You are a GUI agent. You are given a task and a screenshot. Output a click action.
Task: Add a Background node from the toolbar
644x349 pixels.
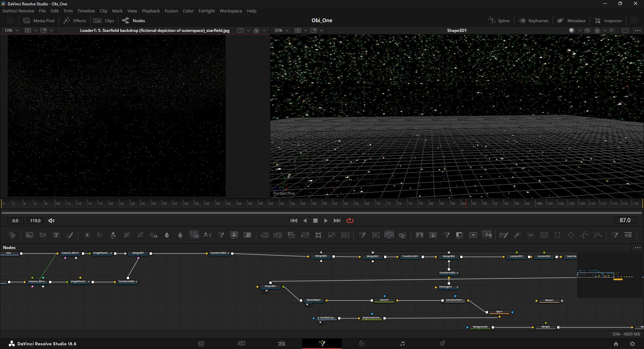click(29, 235)
